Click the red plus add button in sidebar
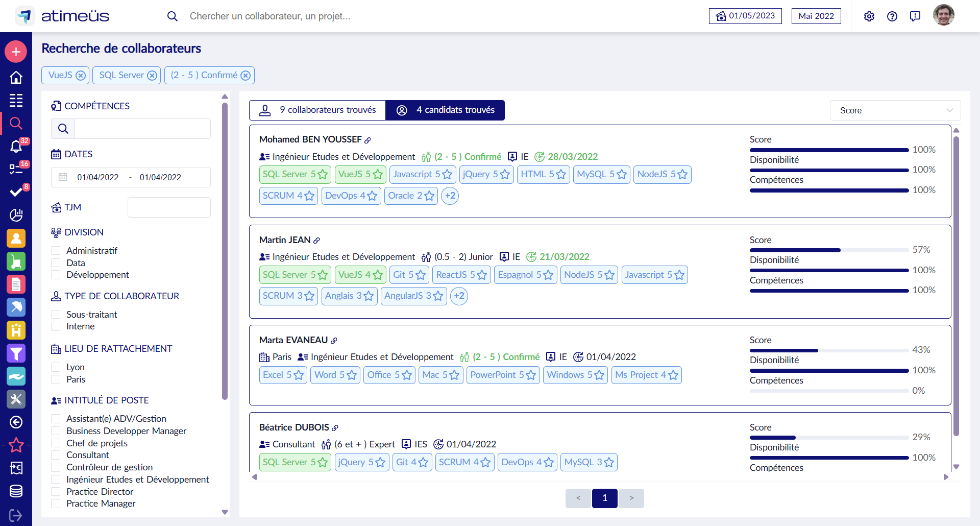 pos(16,52)
